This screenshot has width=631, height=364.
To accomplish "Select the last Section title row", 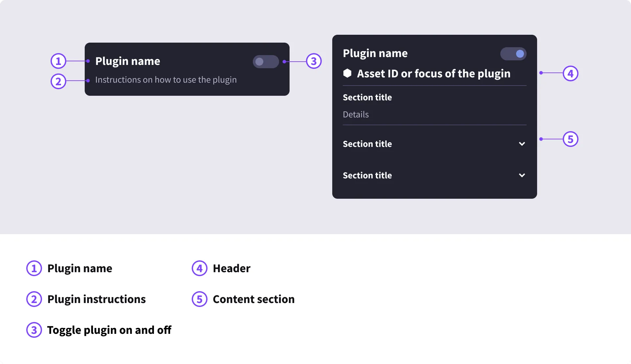I will (x=434, y=175).
